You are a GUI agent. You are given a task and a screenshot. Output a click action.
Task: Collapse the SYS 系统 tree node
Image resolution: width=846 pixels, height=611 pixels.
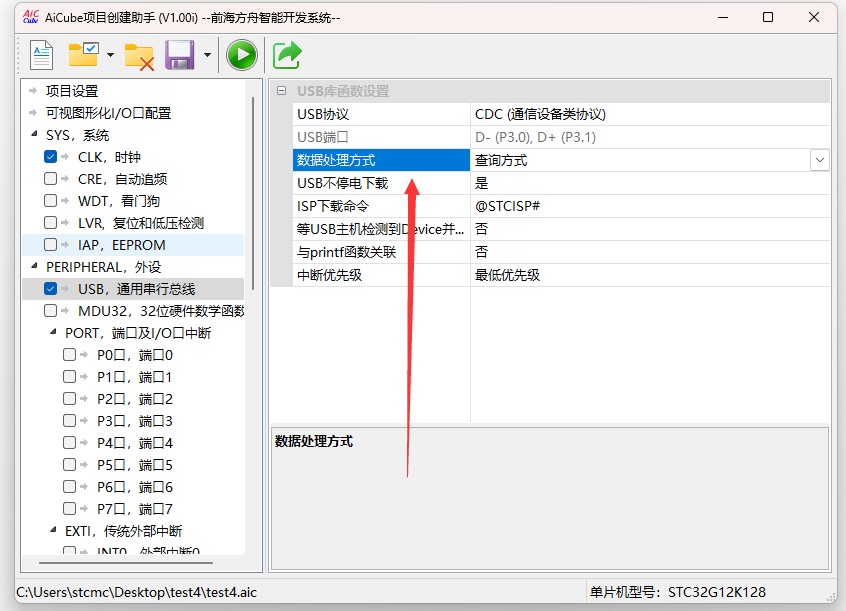coord(34,134)
